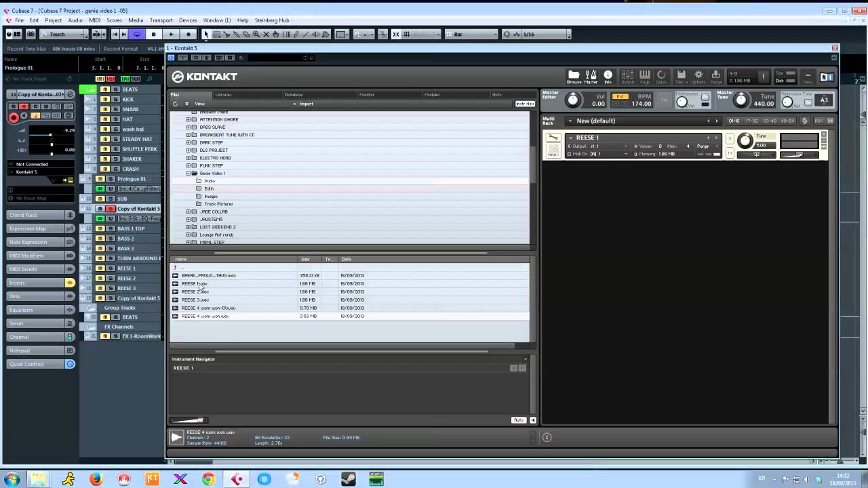Adjust REESE 1 Tune knob
868x488 pixels.
click(x=745, y=141)
